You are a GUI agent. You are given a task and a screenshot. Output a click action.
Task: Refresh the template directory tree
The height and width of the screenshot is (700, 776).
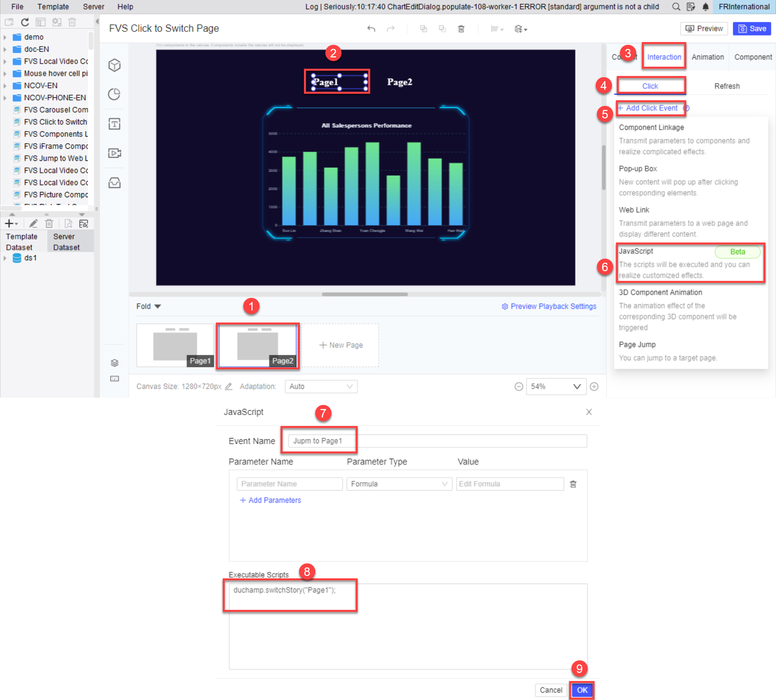click(25, 22)
